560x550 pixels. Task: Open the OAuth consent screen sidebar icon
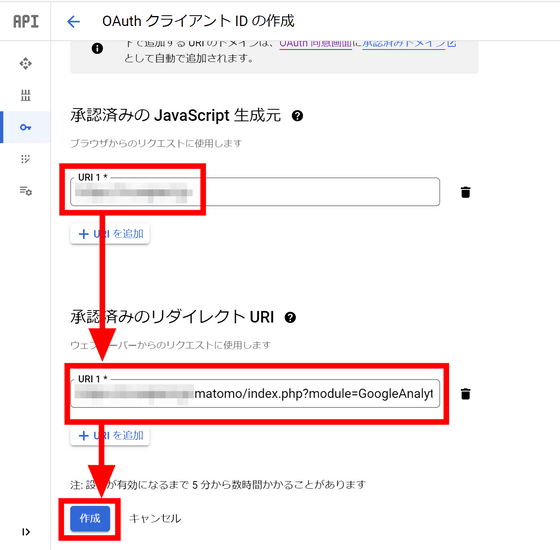(25, 159)
